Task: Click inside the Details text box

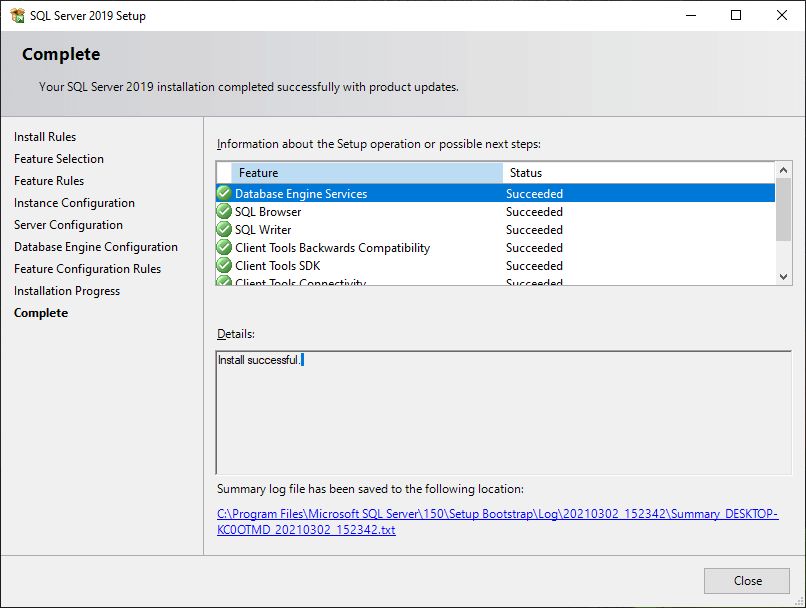Action: (504, 413)
